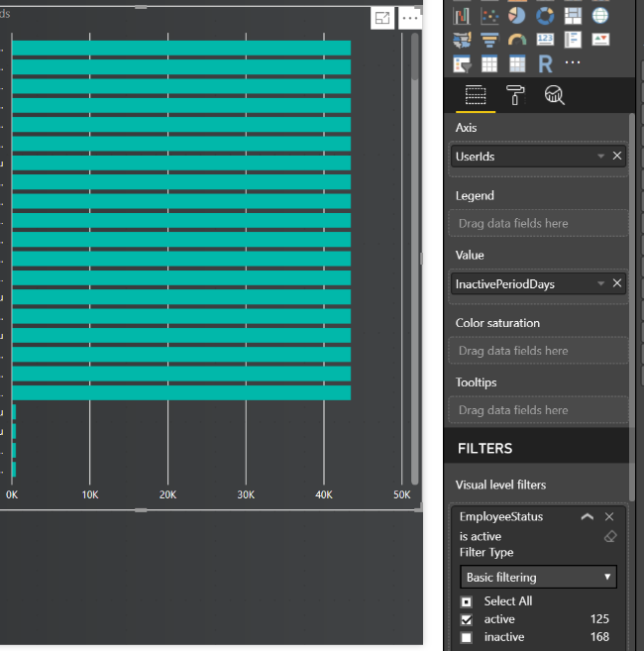
Task: Click the 10K axis label
Action: (x=90, y=494)
